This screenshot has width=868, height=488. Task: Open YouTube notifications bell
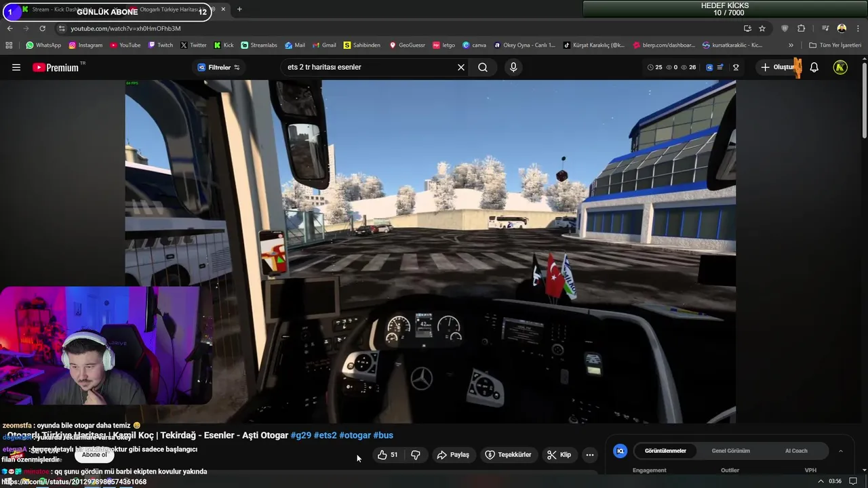[814, 67]
